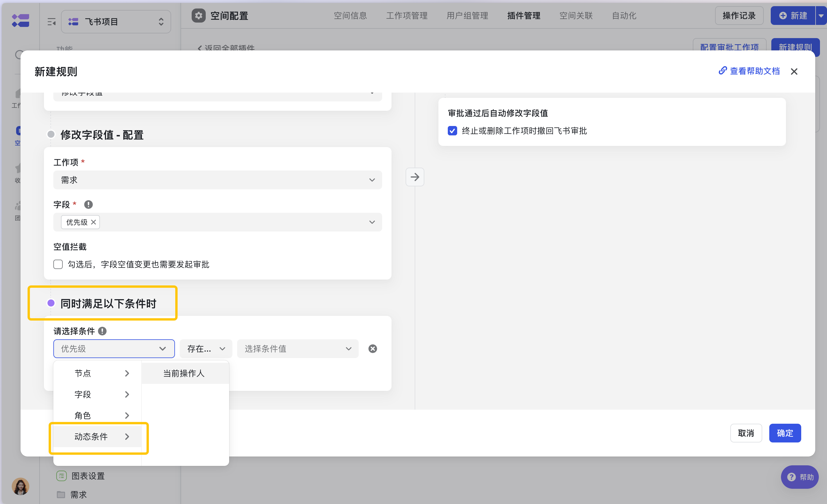Click the 操作记录 button
Image resolution: width=827 pixels, height=504 pixels.
click(x=739, y=16)
